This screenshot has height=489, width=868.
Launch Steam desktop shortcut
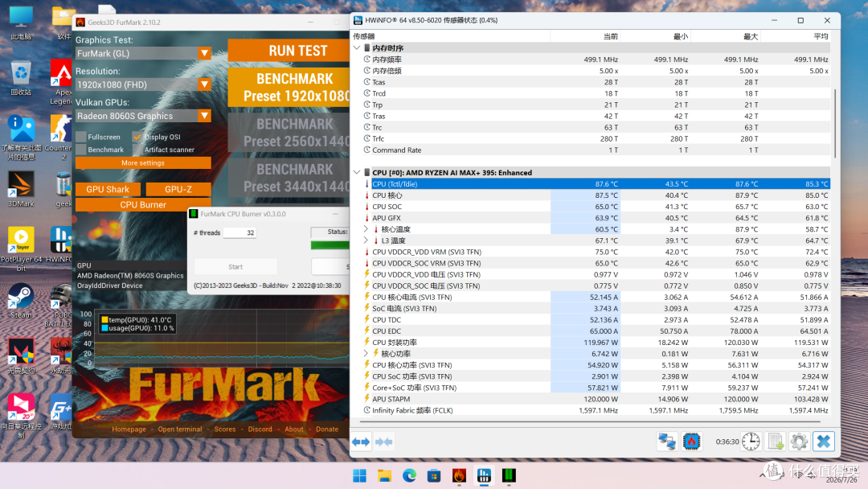(21, 302)
